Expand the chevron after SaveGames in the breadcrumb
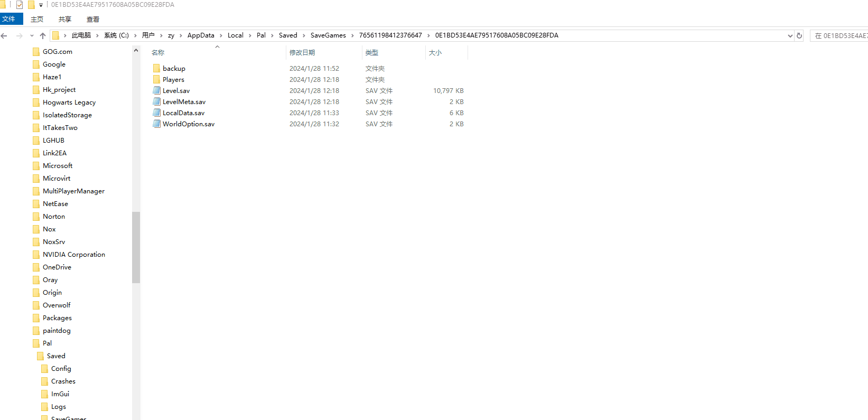 [x=352, y=36]
